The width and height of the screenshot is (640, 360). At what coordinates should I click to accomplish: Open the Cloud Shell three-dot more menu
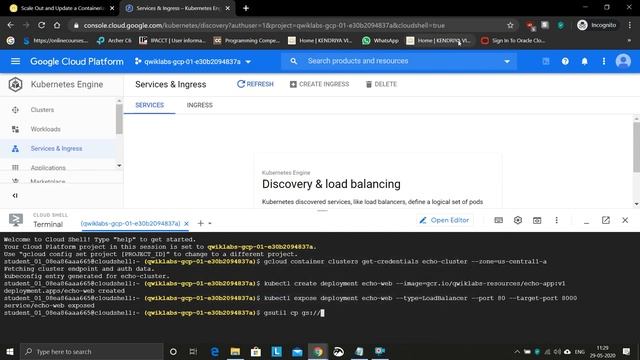tap(556, 220)
